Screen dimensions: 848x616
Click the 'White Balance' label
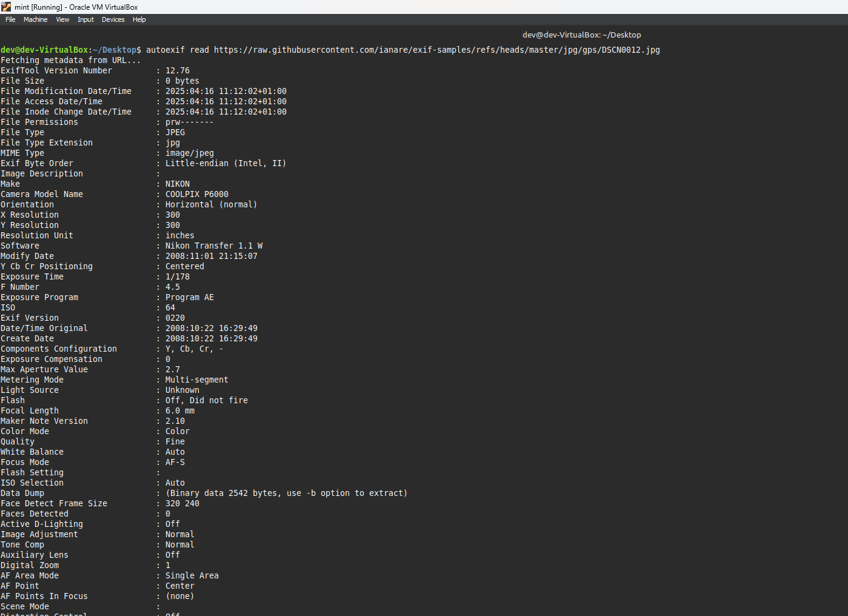coord(32,452)
